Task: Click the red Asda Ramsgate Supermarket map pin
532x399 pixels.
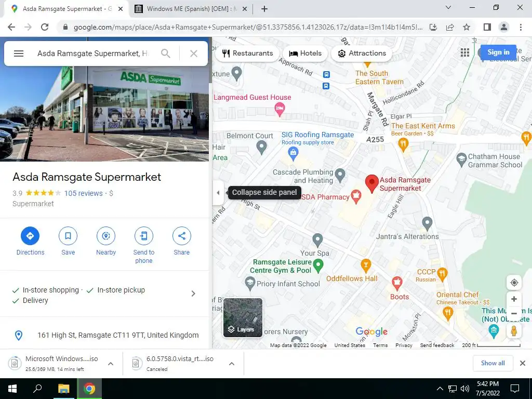Action: tap(372, 184)
